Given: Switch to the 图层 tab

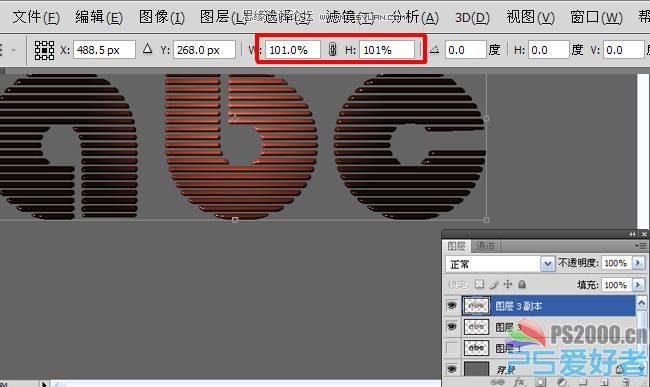Looking at the screenshot, I should 456,246.
